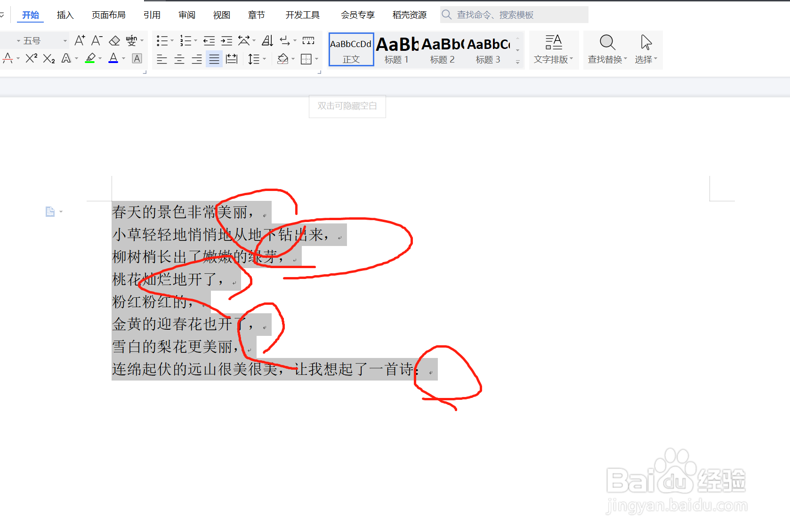Click the command search box
Image resolution: width=790 pixels, height=532 pixels.
click(x=514, y=15)
